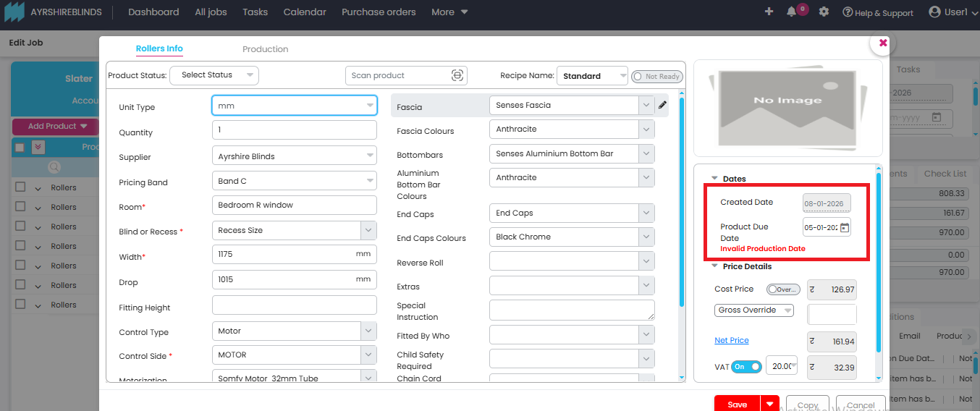Open the Product Status dropdown
The width and height of the screenshot is (980, 411).
214,75
